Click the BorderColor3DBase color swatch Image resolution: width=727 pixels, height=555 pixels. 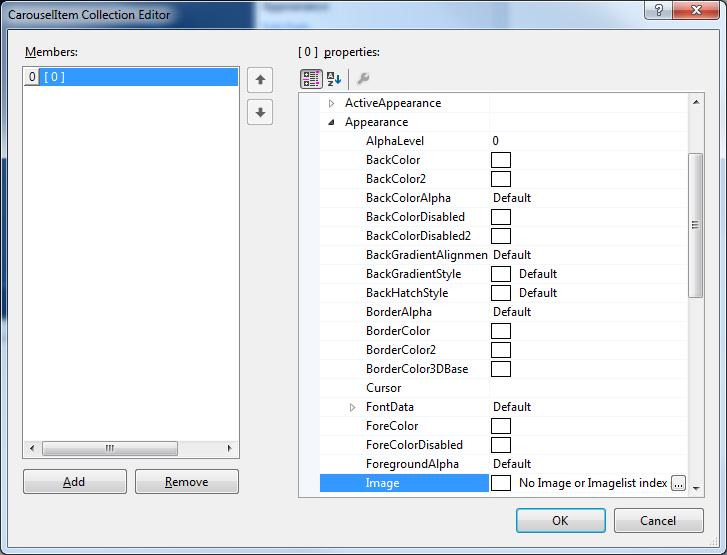[x=501, y=369]
